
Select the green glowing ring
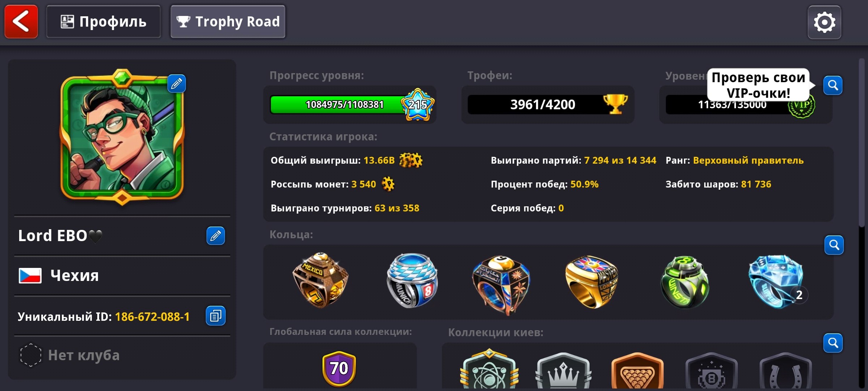[x=685, y=282]
